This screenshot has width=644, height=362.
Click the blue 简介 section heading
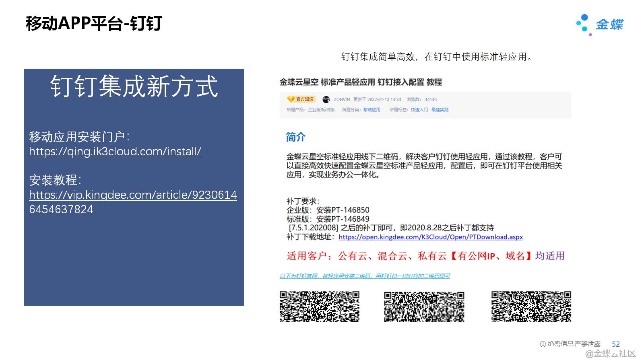[x=295, y=137]
